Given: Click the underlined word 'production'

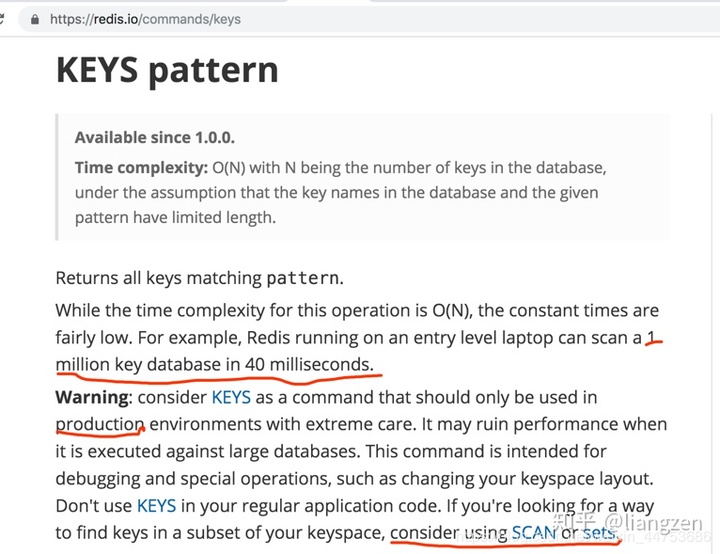Looking at the screenshot, I should (x=99, y=424).
